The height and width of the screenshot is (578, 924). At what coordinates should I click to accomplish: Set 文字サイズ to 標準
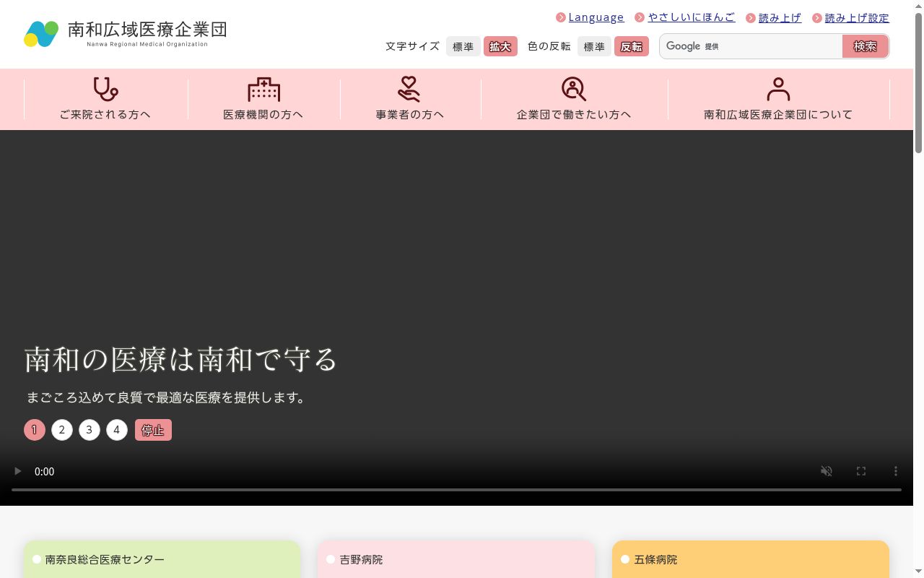(x=463, y=46)
